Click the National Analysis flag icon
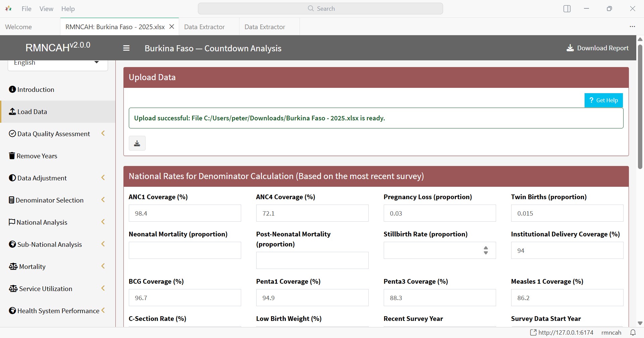 [12, 222]
